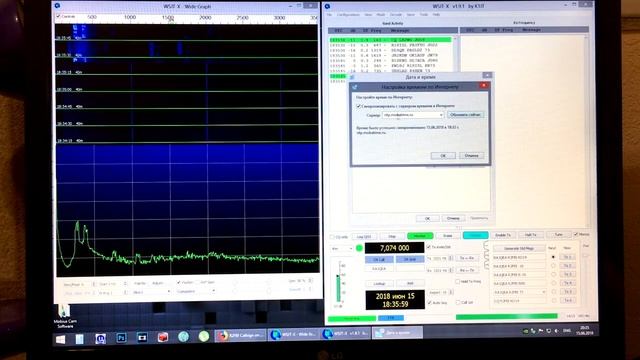Screen dimensions: 640x360
Task: Open Mobius Cam Software desktop shortcut
Action: [x=65, y=316]
